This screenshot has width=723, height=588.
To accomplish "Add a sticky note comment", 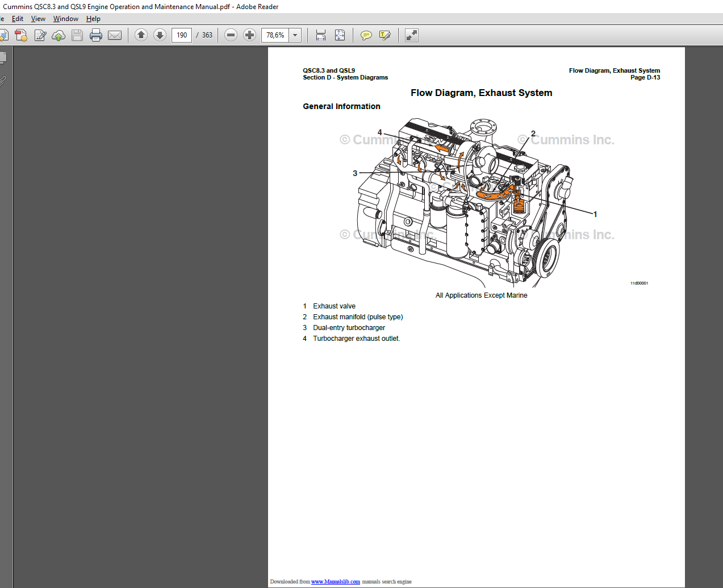I will pyautogui.click(x=366, y=35).
